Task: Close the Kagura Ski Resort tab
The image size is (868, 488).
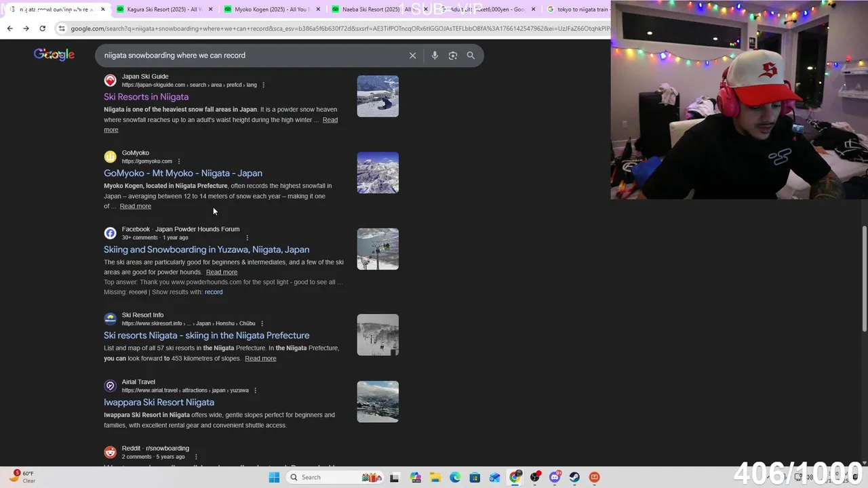Action: pos(210,9)
